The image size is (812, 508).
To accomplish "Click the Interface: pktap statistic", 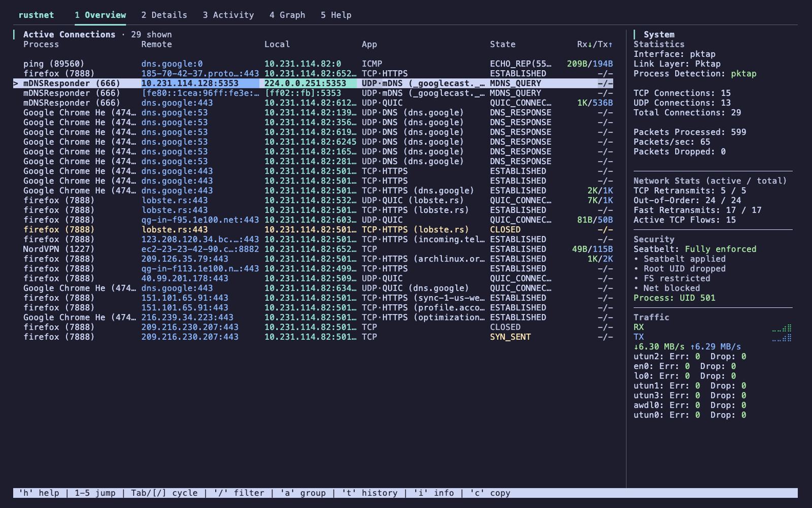I will coord(674,54).
